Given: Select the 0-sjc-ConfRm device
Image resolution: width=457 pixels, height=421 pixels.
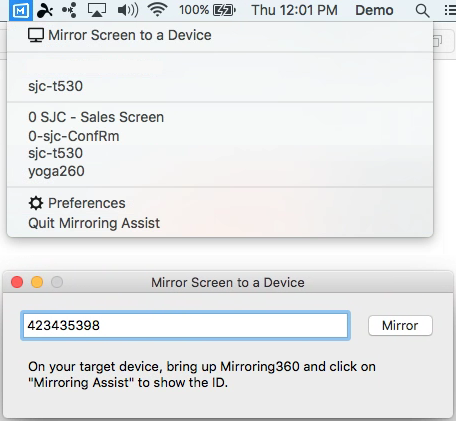Looking at the screenshot, I should (220, 136).
